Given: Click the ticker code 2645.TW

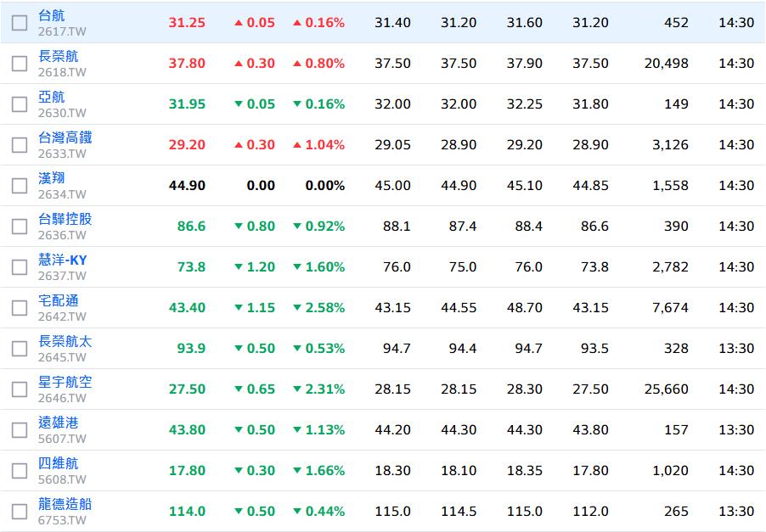Looking at the screenshot, I should [x=62, y=358].
